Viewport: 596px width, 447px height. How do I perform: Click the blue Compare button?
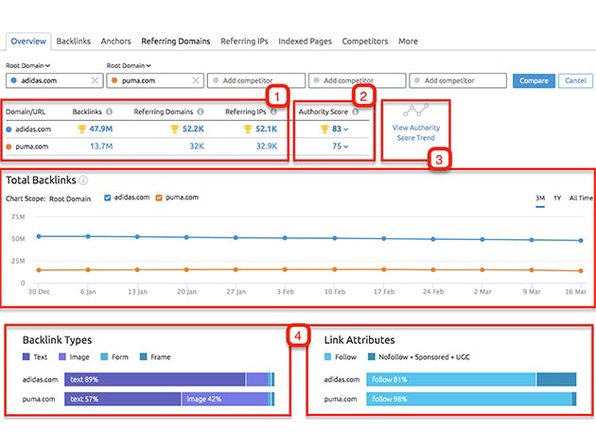[534, 81]
